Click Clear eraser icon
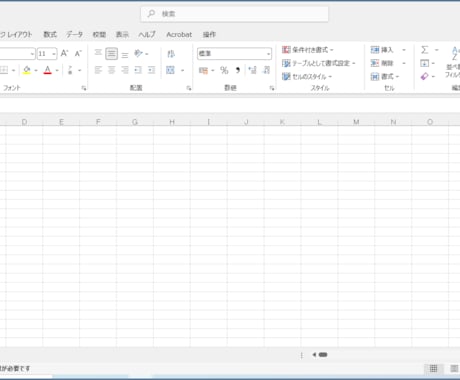Viewport: 460px width, 380px height. click(424, 77)
